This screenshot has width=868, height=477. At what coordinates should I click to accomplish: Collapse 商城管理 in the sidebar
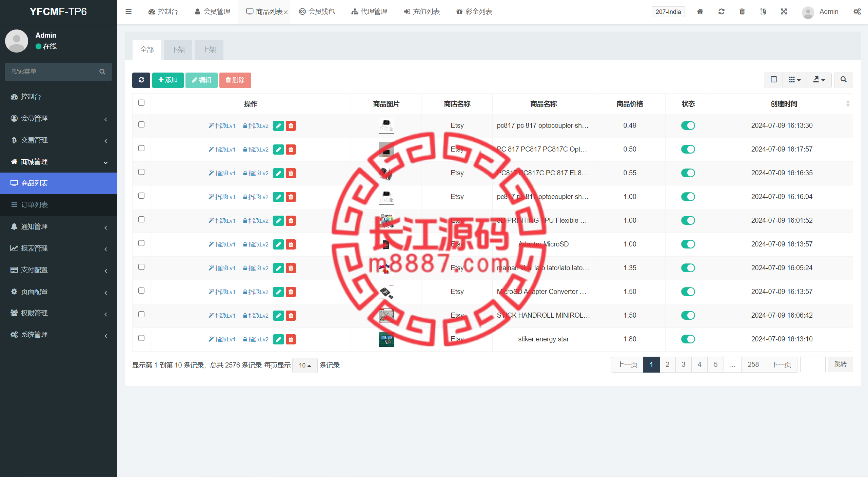tap(58, 162)
